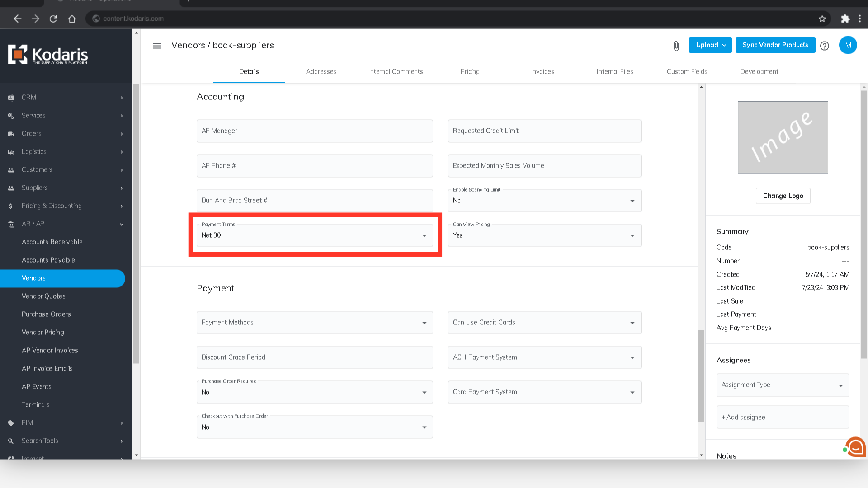Click the browser extensions puzzle icon

845,19
